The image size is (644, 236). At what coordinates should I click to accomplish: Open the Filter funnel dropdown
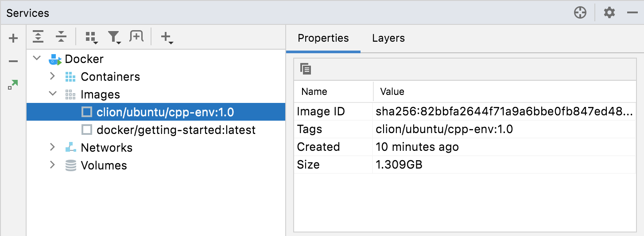pos(115,38)
